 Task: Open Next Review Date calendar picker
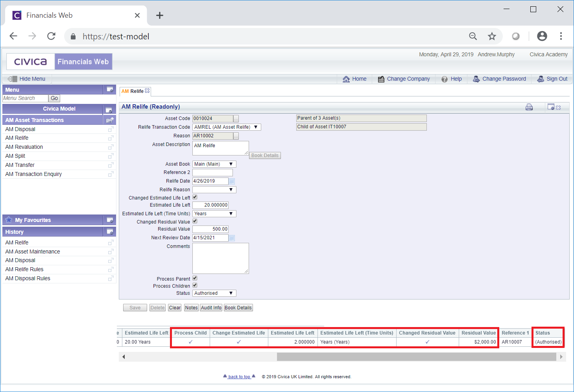tap(232, 238)
